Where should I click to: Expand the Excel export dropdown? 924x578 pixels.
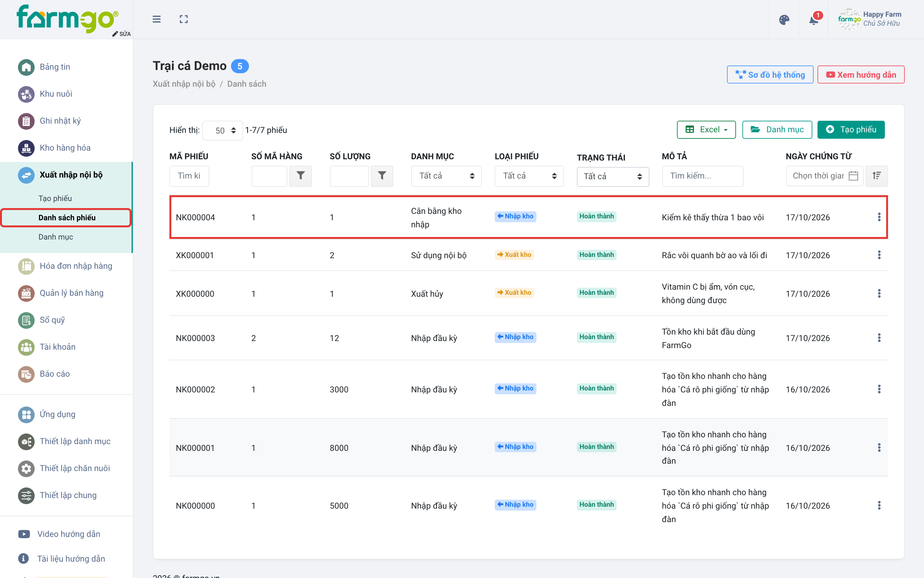[706, 130]
